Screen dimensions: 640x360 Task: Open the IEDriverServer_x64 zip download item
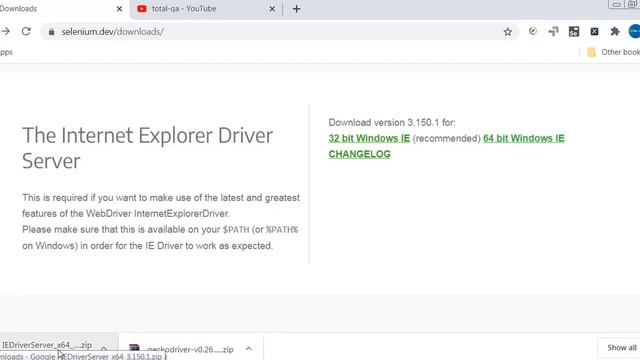tap(47, 345)
